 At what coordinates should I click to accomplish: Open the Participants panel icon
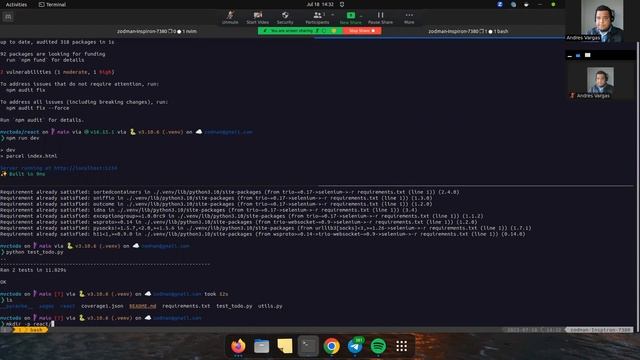click(317, 15)
